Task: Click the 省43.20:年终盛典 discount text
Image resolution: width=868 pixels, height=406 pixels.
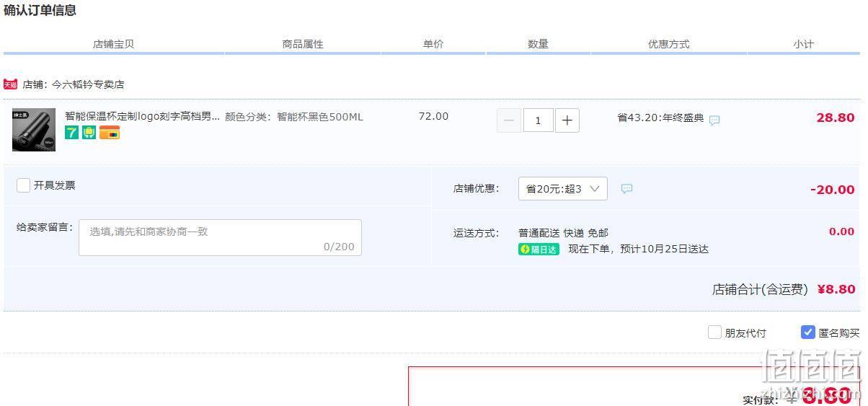Action: click(660, 118)
